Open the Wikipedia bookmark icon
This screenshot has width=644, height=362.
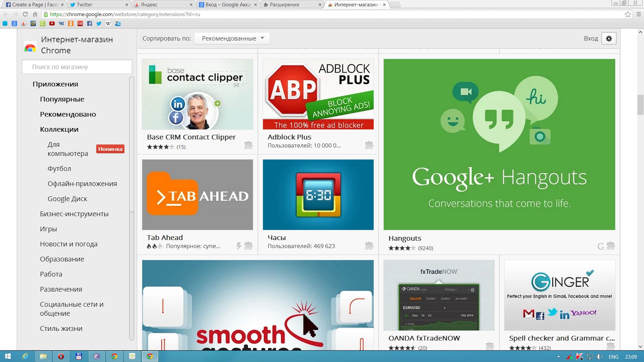[108, 23]
